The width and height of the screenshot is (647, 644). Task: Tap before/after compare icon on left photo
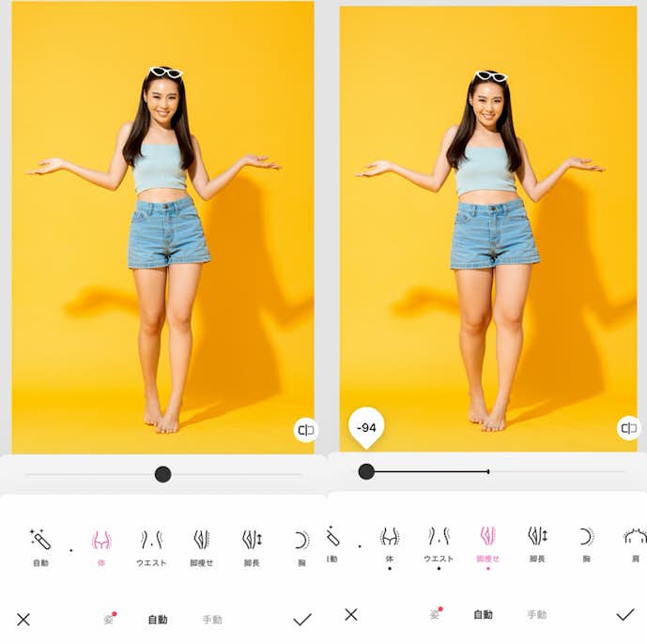pyautogui.click(x=306, y=430)
